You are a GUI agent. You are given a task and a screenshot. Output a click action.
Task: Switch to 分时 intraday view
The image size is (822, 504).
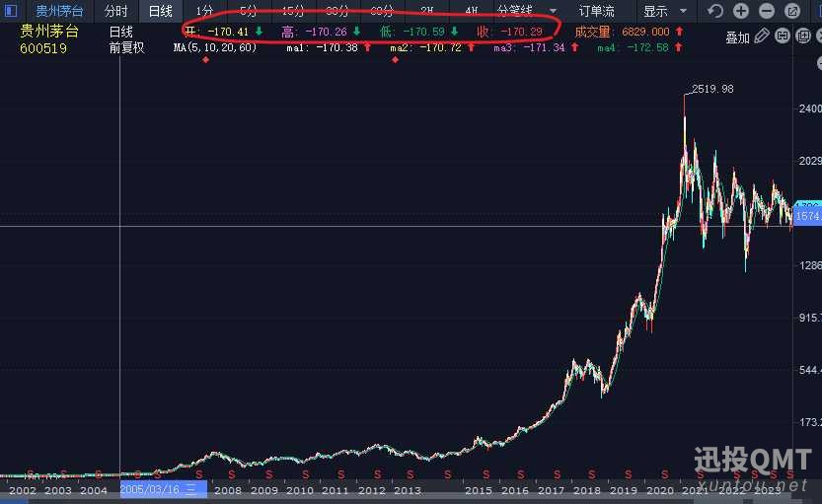[115, 11]
